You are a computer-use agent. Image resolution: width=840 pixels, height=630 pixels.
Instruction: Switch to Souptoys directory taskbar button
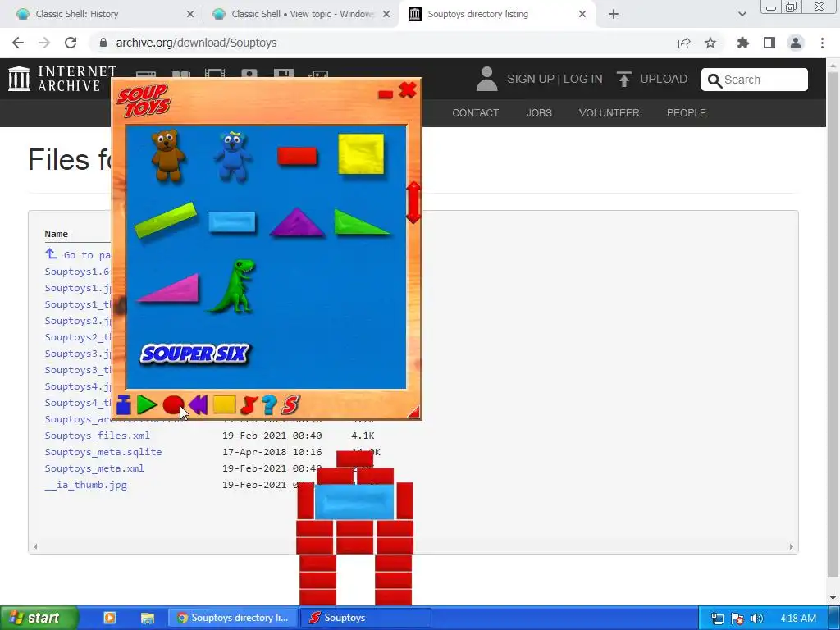coord(233,618)
